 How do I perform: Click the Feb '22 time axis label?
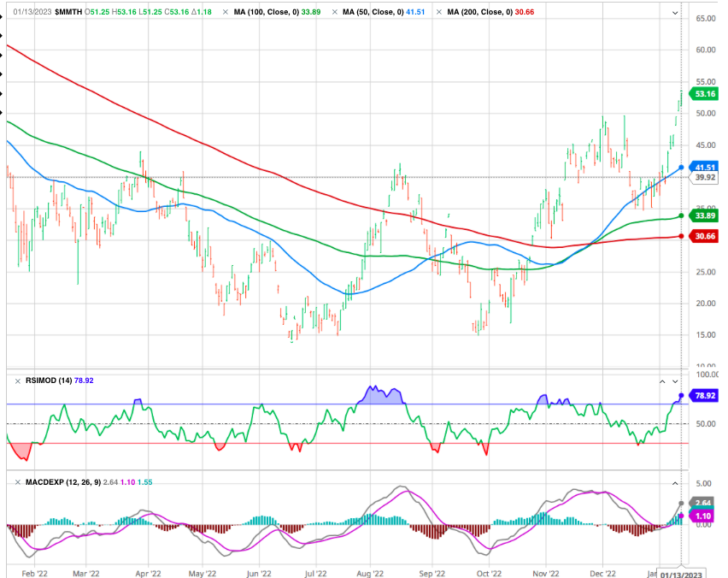coord(35,574)
